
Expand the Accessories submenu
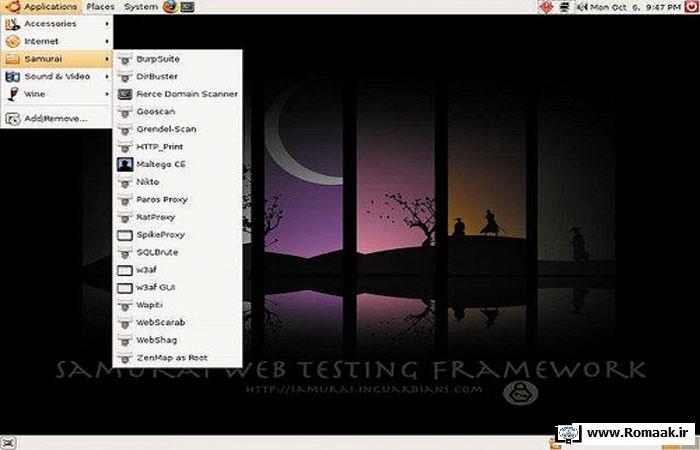coord(57,24)
